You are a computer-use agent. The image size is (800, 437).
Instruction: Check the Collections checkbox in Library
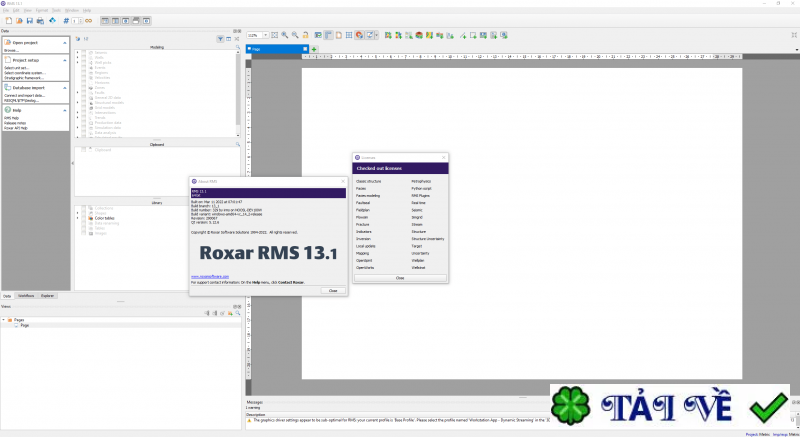click(84, 208)
